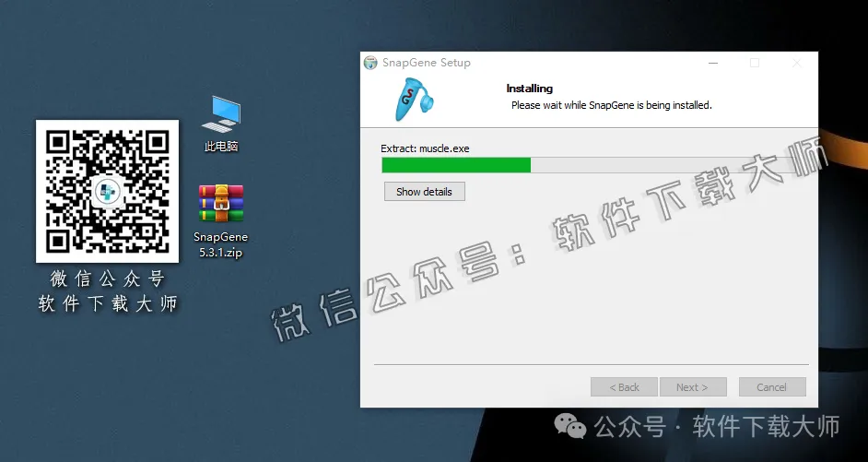
Task: Click the SnapGene tube logo in installer header
Action: click(414, 100)
